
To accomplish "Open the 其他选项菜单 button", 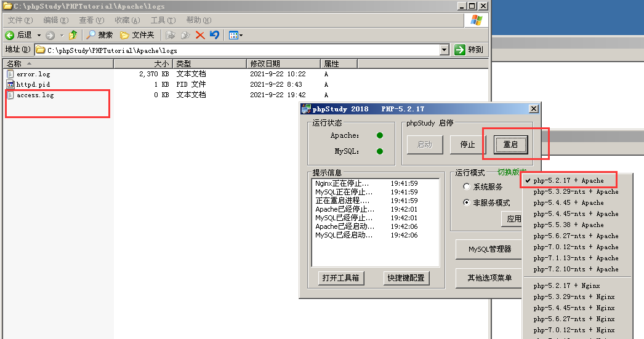I will click(489, 278).
